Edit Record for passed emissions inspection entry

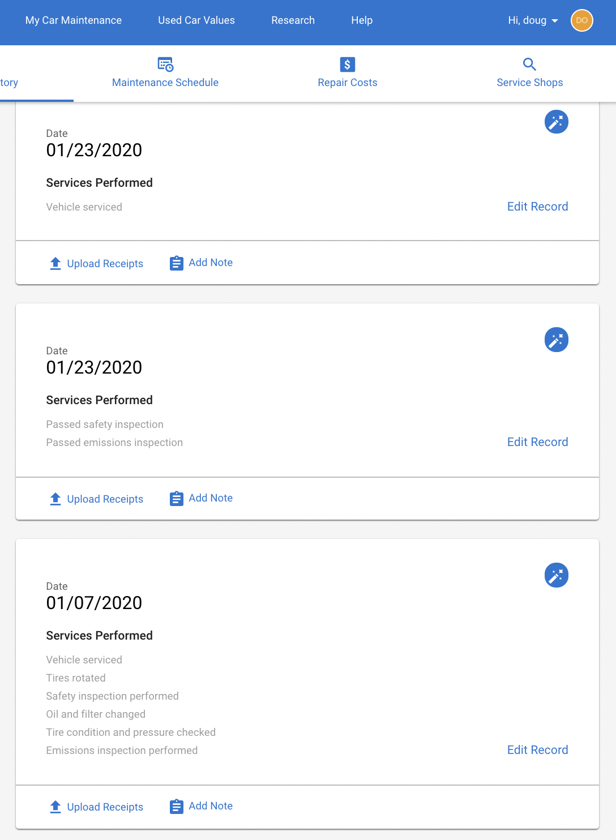(x=537, y=442)
